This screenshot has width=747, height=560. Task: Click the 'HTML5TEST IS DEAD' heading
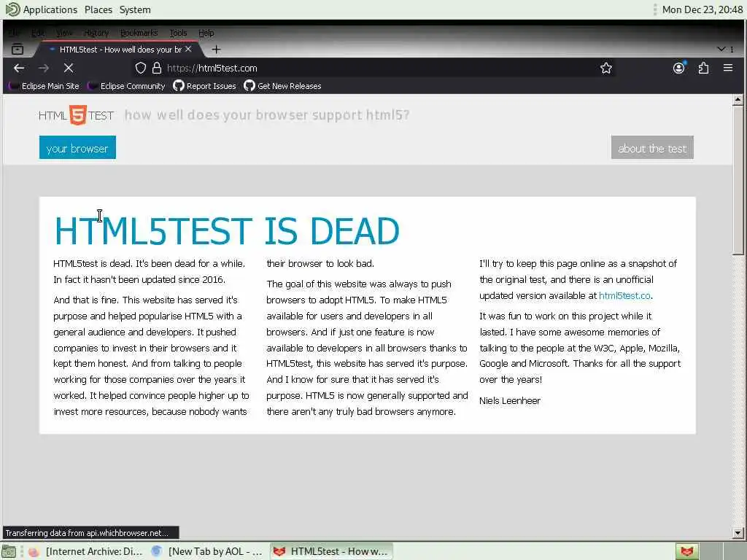click(x=227, y=231)
